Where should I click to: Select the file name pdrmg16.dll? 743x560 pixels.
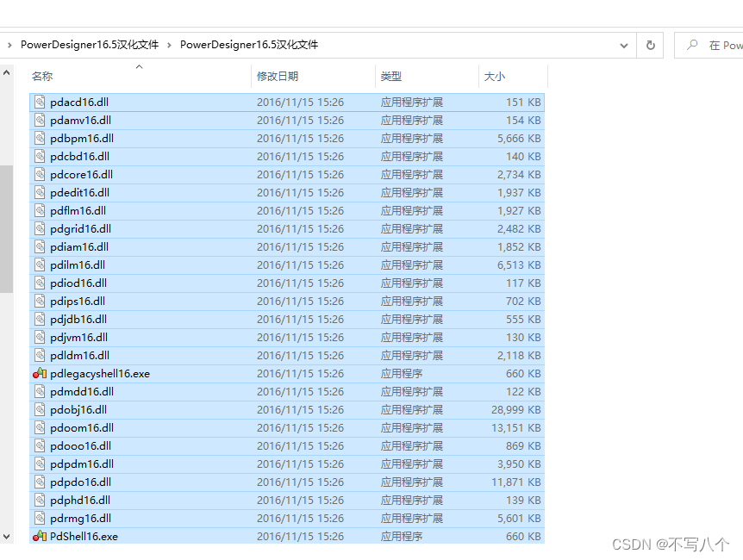(x=80, y=518)
